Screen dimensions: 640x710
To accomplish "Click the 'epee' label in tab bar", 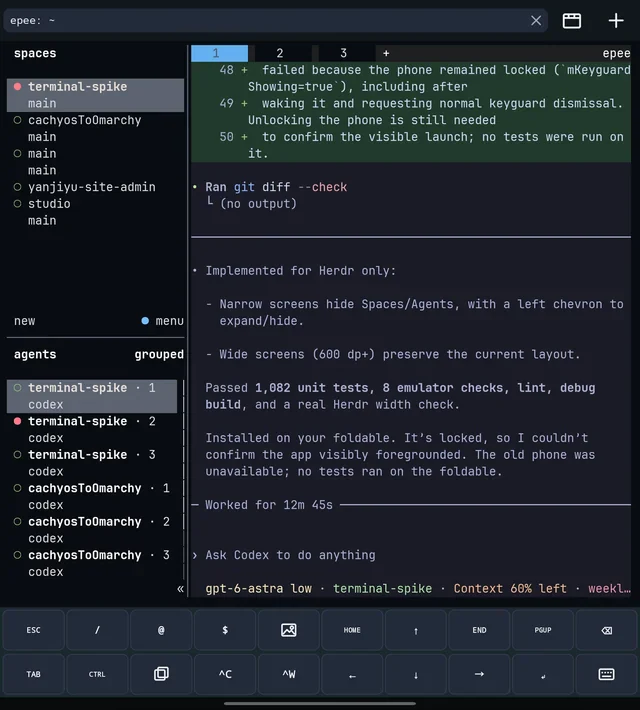I will 616,53.
